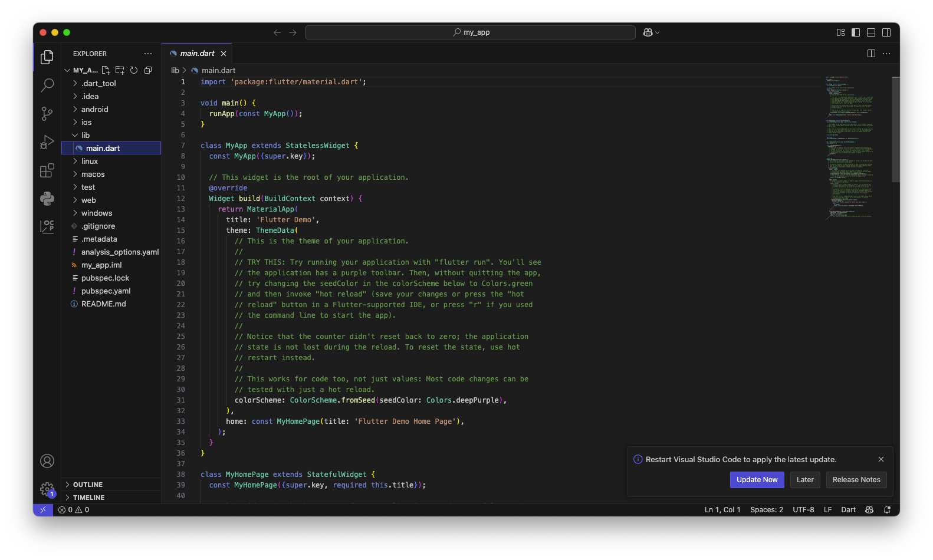Open the Extensions view
Screen dimensions: 933x560
click(x=47, y=171)
